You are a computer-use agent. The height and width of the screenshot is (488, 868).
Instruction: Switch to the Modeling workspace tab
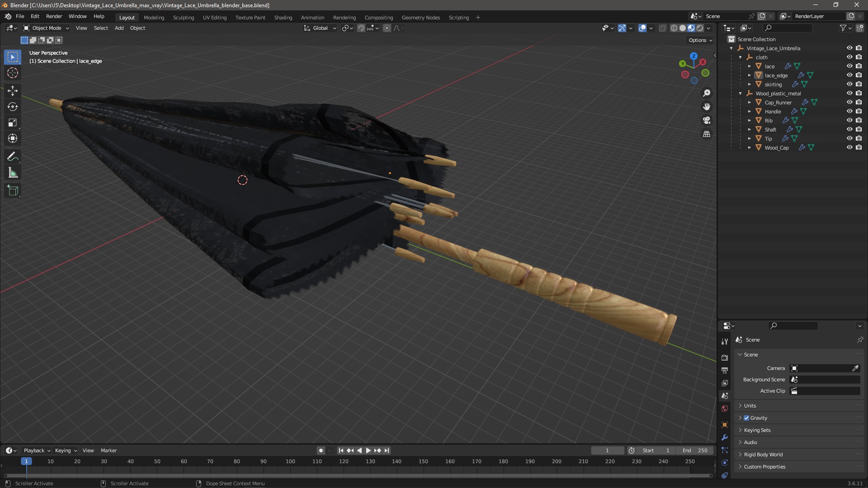[154, 18]
